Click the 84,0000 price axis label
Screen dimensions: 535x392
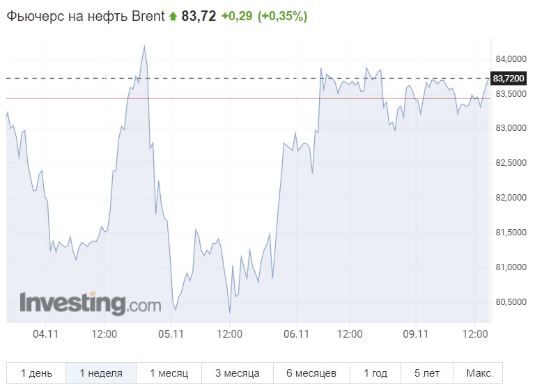(x=511, y=59)
